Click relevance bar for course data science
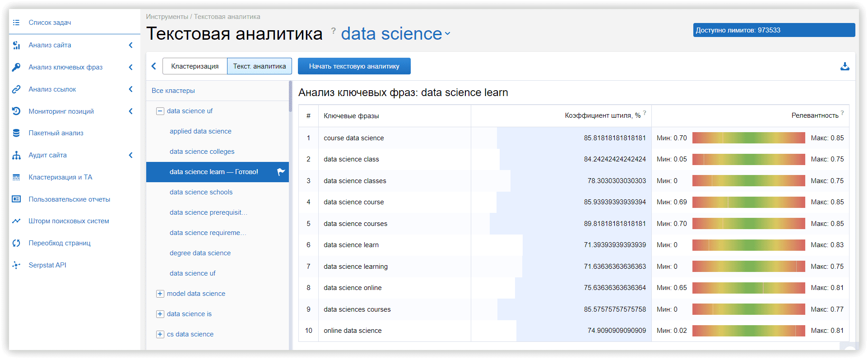Viewport: 868px width, 359px height. pos(749,138)
